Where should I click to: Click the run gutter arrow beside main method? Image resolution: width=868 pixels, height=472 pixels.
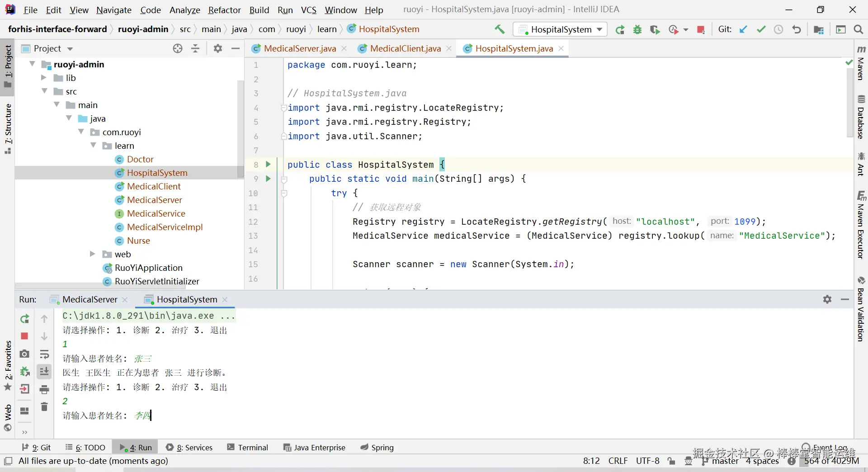pyautogui.click(x=268, y=179)
